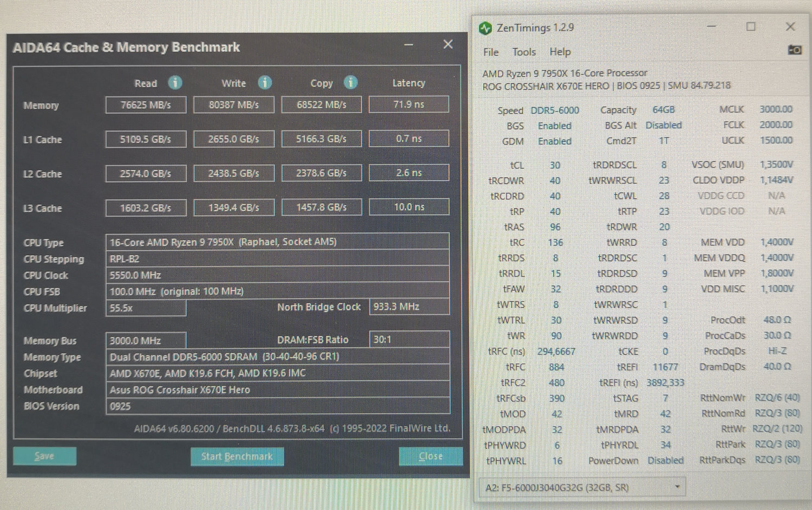Screen dimensions: 812x510
Task: Select Memory Copy value 68522 MB/s
Action: pyautogui.click(x=322, y=104)
